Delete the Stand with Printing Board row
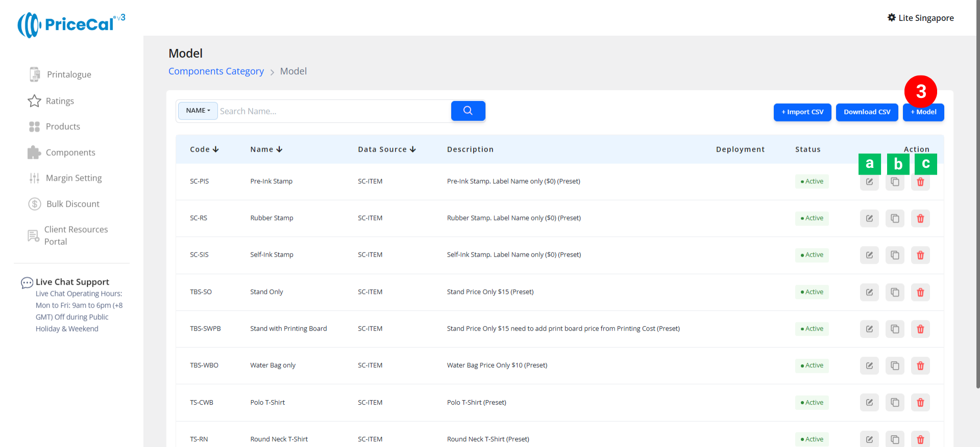The width and height of the screenshot is (980, 447). pos(920,329)
